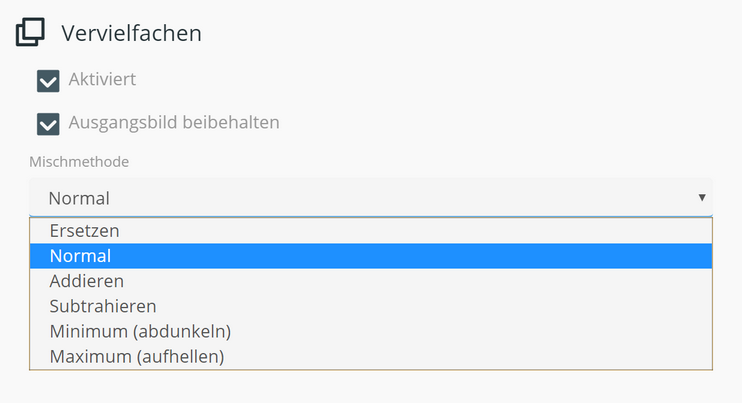Image resolution: width=742 pixels, height=403 pixels.
Task: Click the dropdown arrow of Mischmethode
Action: pos(702,198)
